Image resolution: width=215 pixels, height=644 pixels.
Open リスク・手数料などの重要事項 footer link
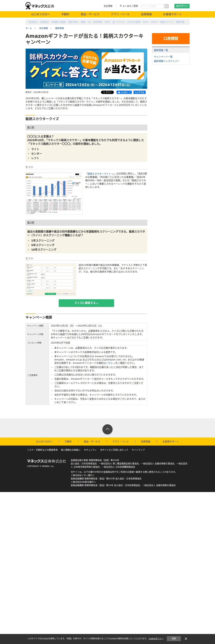[x=42, y=450]
